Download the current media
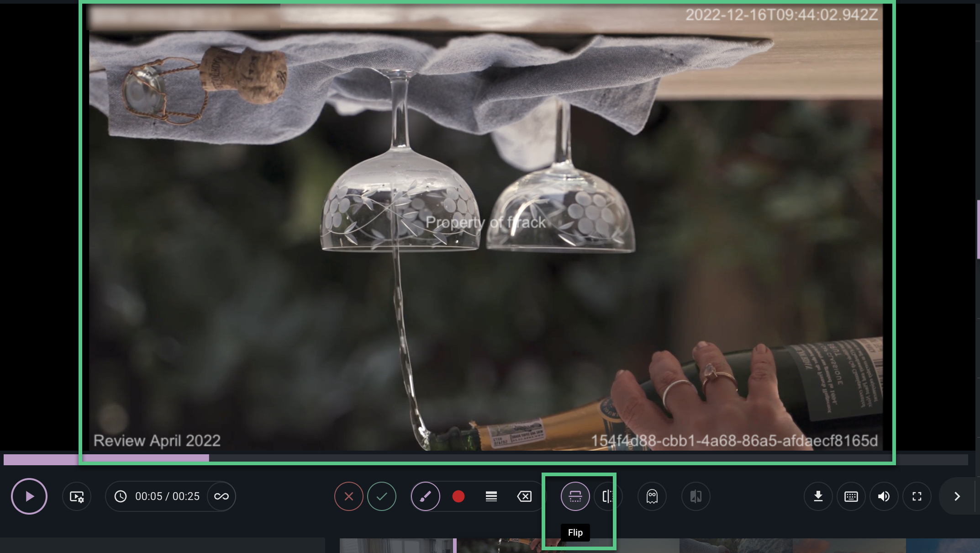980x553 pixels. coord(818,496)
